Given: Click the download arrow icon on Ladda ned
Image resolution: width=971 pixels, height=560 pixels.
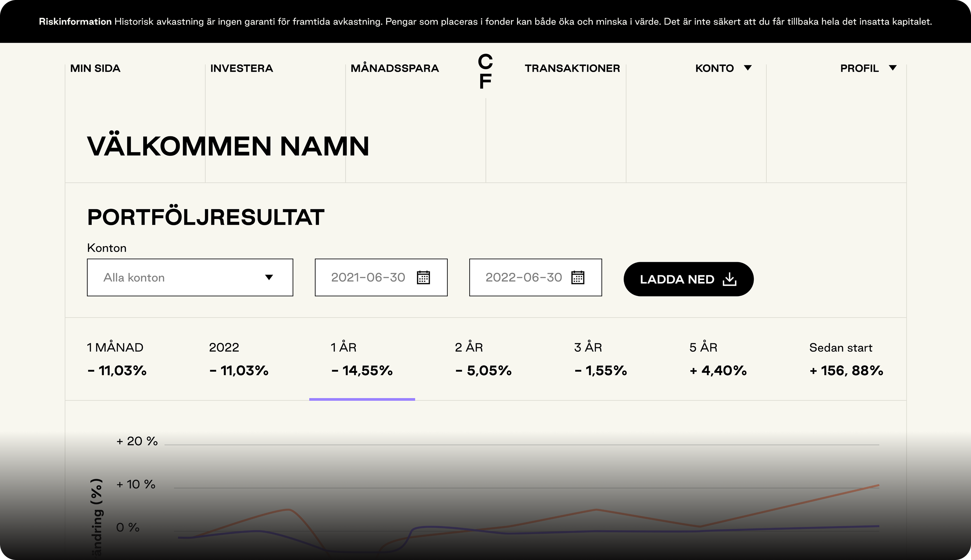Looking at the screenshot, I should pyautogui.click(x=729, y=279).
